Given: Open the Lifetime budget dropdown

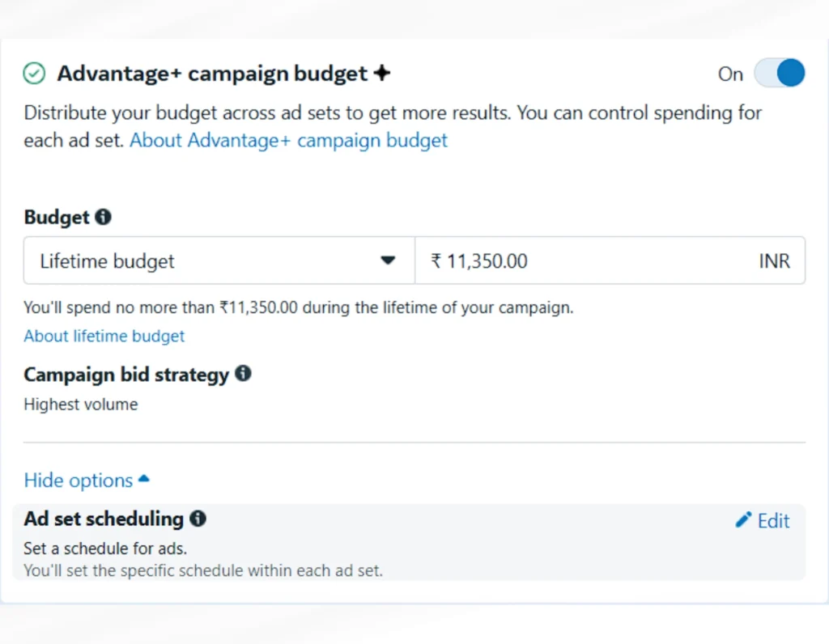Looking at the screenshot, I should pyautogui.click(x=219, y=261).
